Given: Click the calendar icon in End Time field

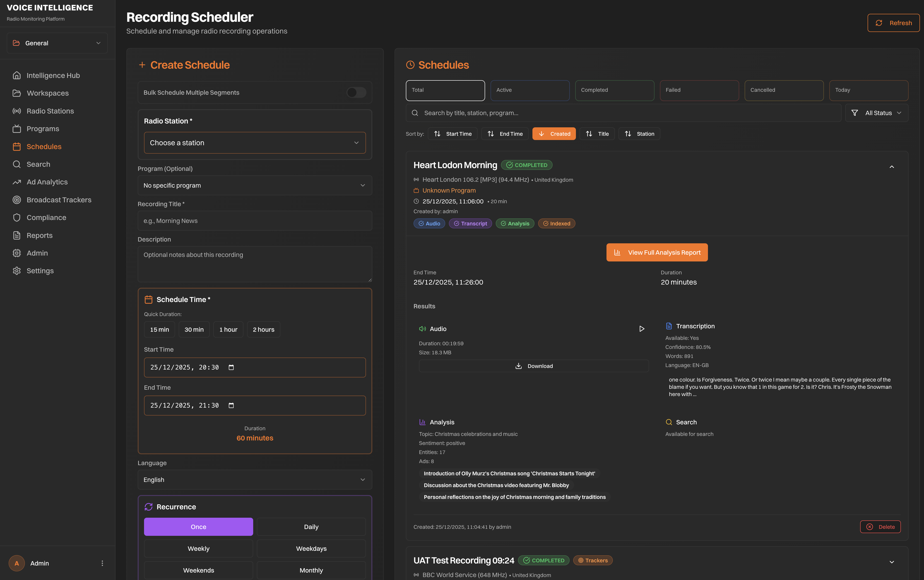Looking at the screenshot, I should 231,406.
